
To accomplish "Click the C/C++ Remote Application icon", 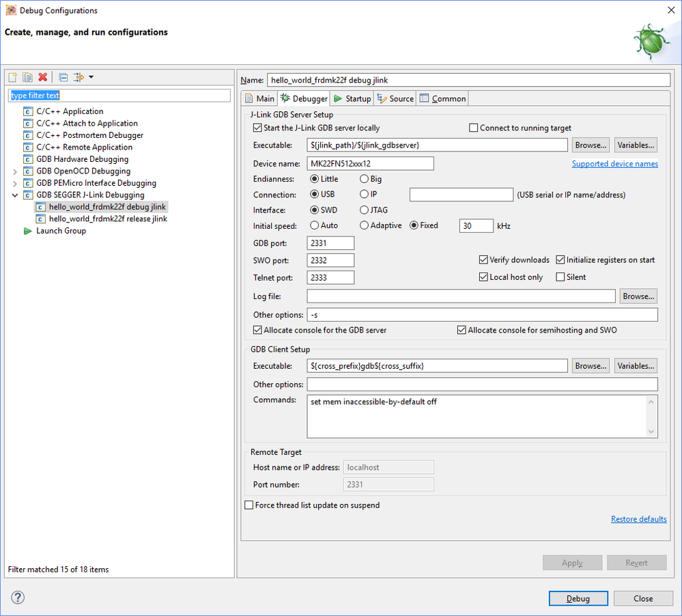I will (x=28, y=148).
